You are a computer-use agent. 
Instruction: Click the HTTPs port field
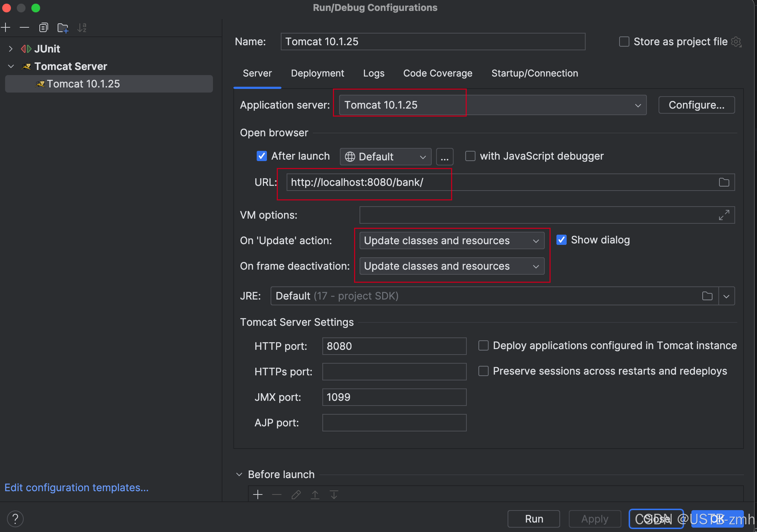[x=394, y=372]
